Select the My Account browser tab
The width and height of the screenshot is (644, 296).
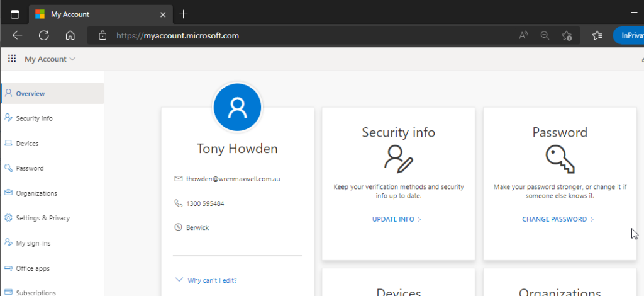pos(100,14)
